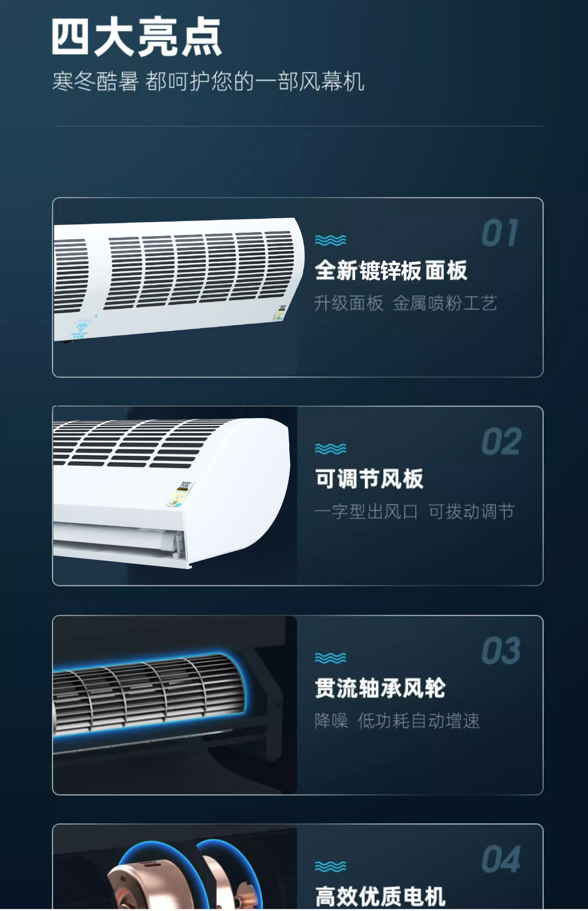Click the wave icon above 高效优质电机

coord(331,866)
